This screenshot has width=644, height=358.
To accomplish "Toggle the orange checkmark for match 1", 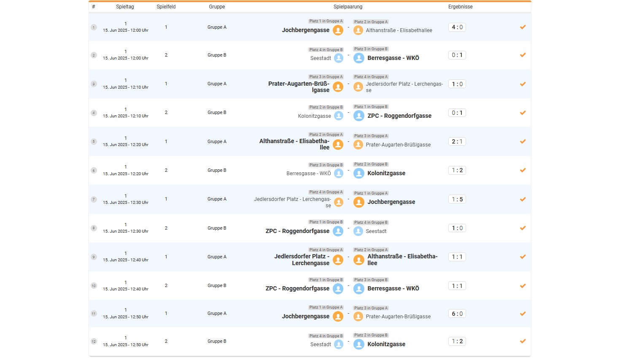I will 523,27.
